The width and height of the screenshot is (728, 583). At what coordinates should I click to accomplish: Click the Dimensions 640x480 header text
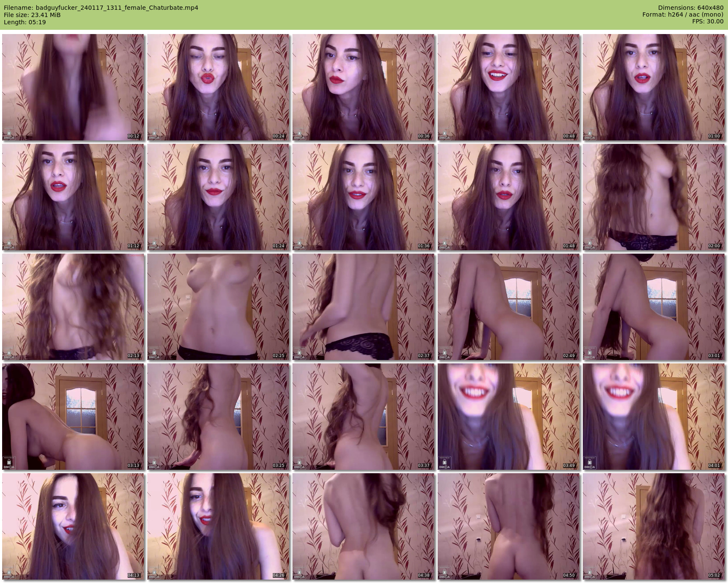click(691, 8)
